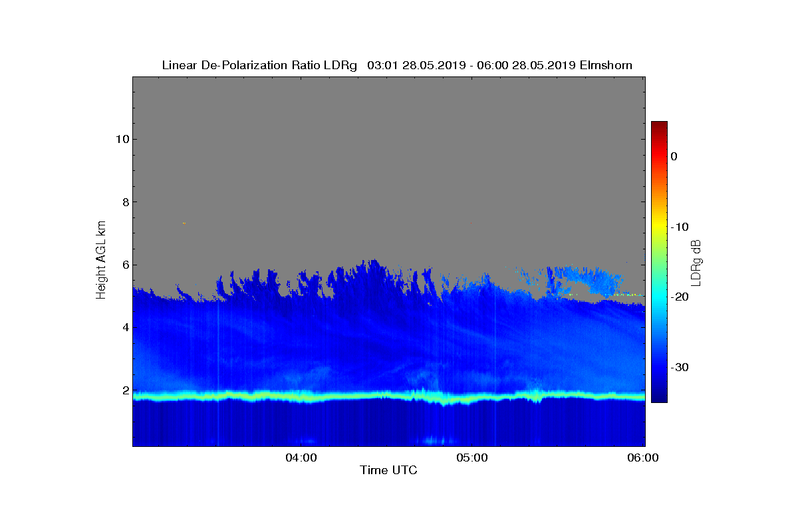The image size is (798, 532).
Task: Click the plot title 'Linear De-Polarization Ratio LDRg'
Action: pos(259,65)
